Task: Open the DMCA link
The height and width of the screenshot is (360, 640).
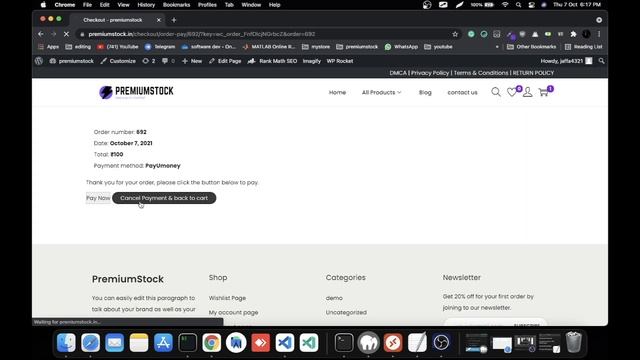Action: (x=398, y=73)
